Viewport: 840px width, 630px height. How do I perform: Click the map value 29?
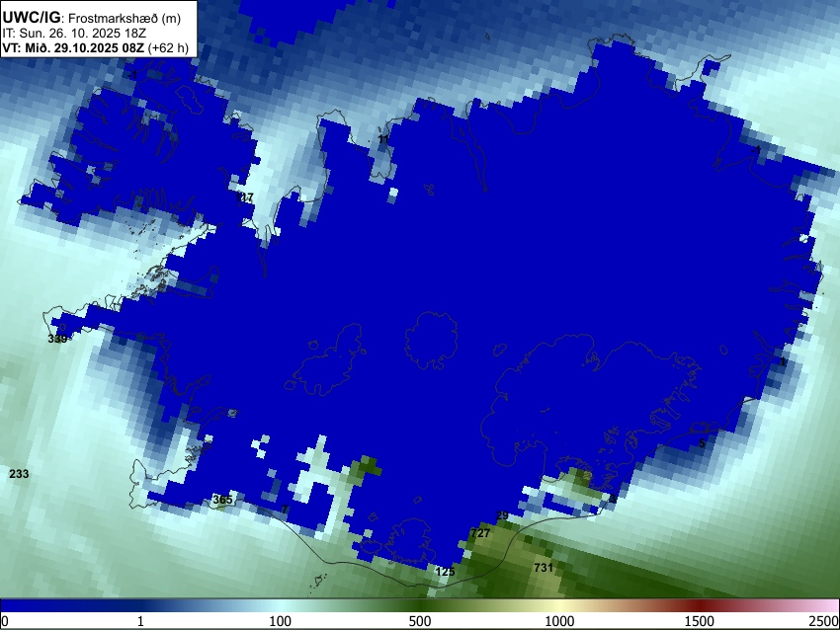tap(502, 515)
